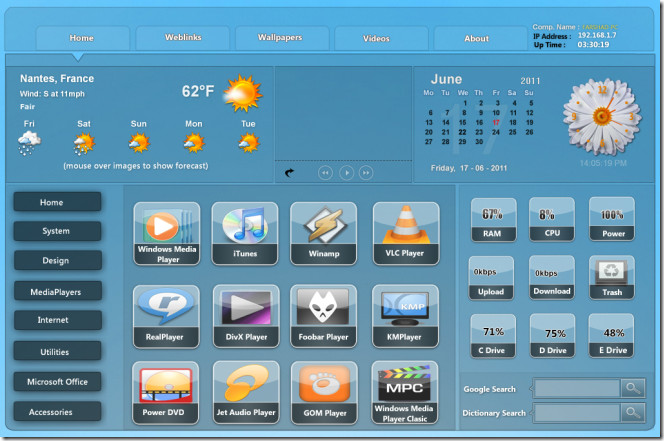Select Home in the sidebar

pyautogui.click(x=57, y=202)
